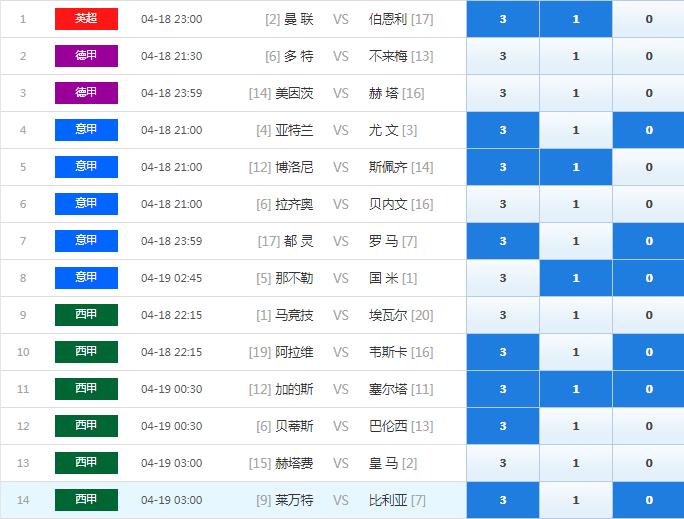
Task: Click VS link for 那不勒 vs 国米
Action: pos(341,278)
